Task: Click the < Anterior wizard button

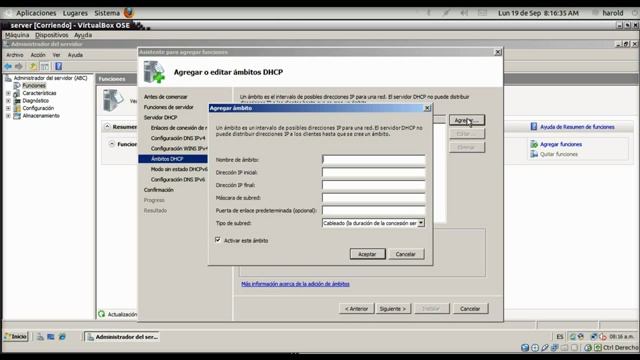Action: [x=356, y=309]
